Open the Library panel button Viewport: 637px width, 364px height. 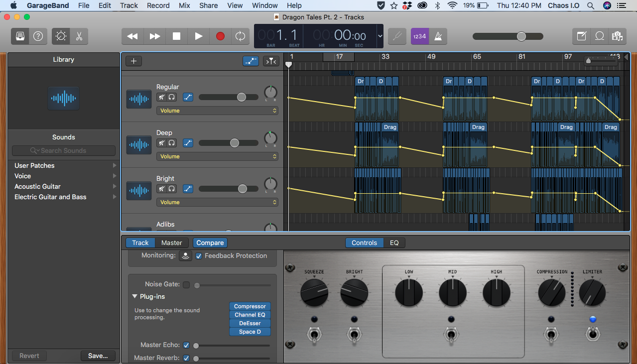pyautogui.click(x=20, y=36)
